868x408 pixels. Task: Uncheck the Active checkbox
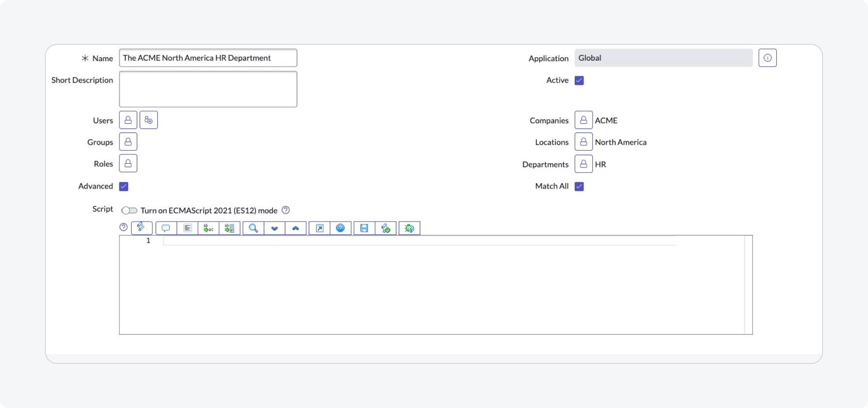click(579, 81)
